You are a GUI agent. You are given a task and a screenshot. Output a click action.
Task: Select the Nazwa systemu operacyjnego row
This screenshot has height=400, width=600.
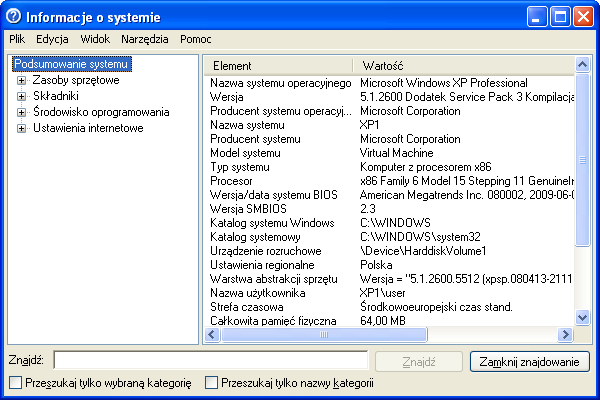389,83
